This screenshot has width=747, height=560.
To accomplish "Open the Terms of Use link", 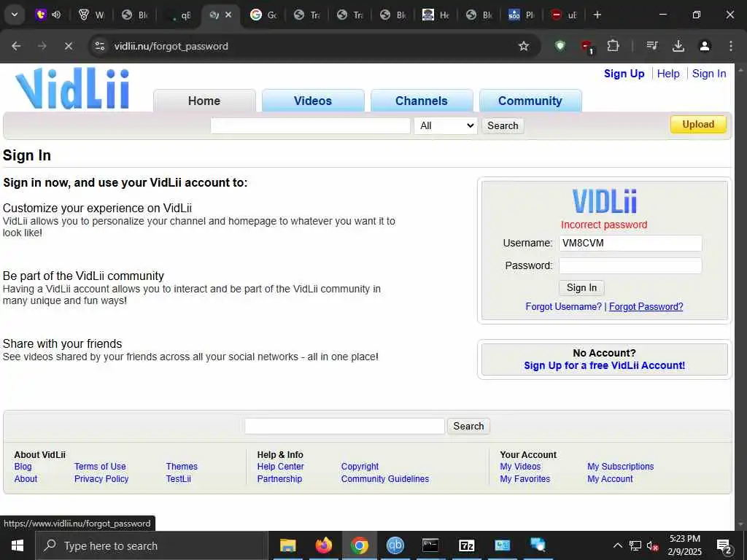I will pyautogui.click(x=100, y=467).
